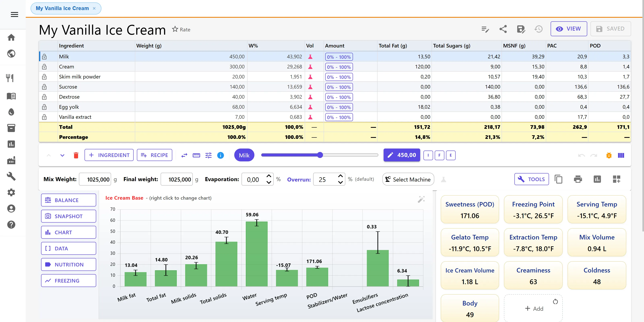Open the fork and knife recipes icon

[10, 78]
